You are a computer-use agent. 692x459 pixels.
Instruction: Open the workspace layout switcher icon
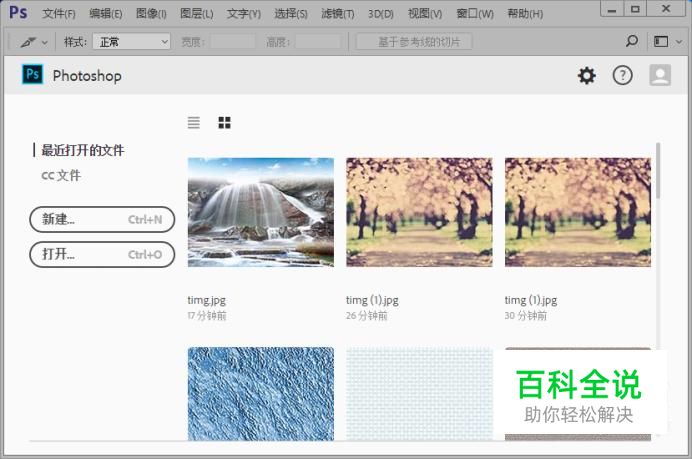click(x=661, y=41)
